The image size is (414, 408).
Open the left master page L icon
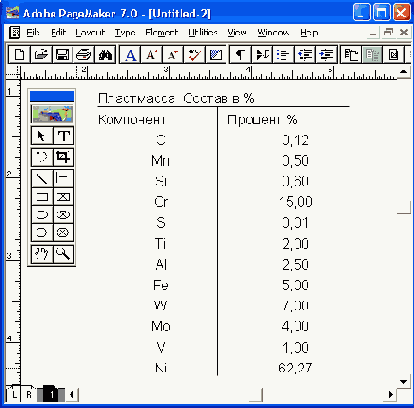(x=14, y=395)
